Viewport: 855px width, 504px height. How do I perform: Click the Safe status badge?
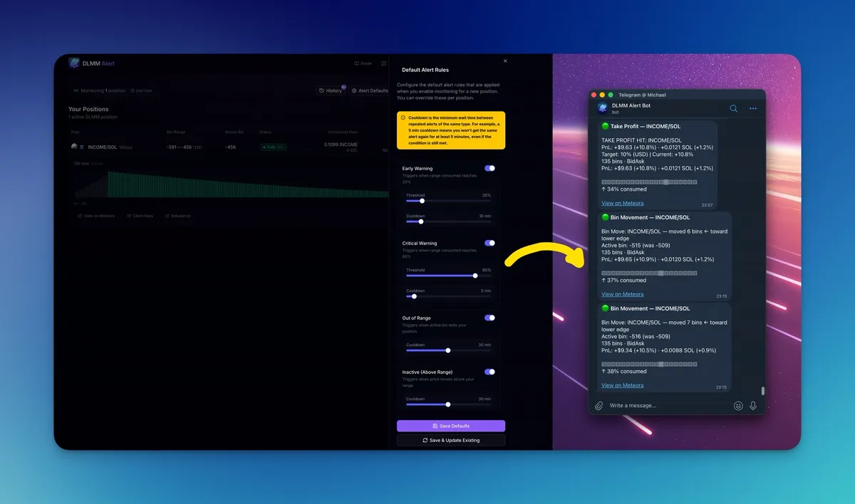(x=272, y=147)
